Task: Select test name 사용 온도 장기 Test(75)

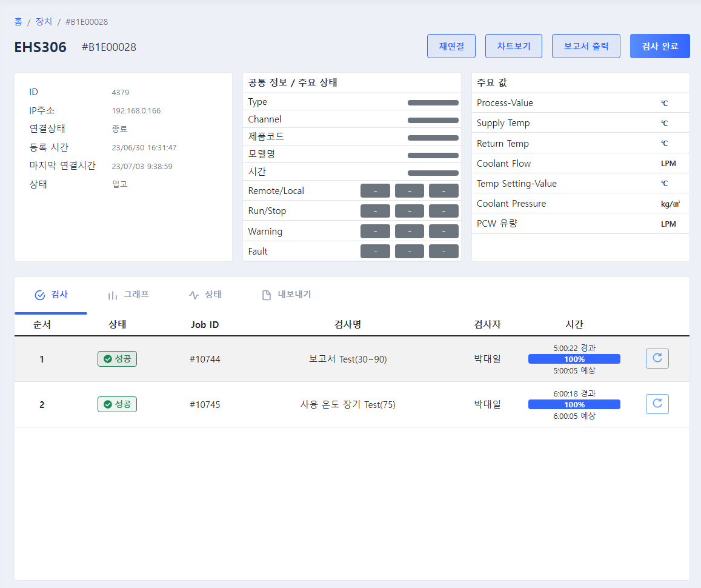Action: (348, 405)
